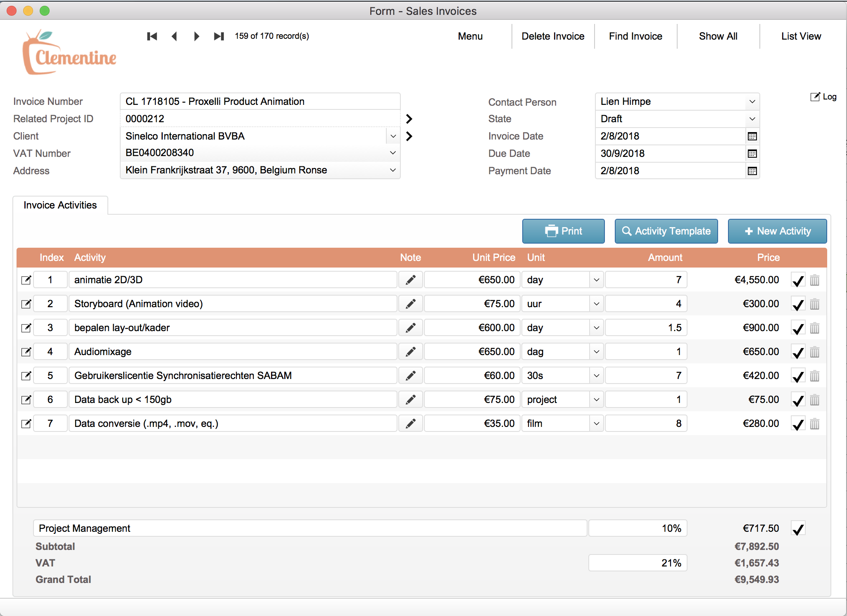Open calendar picker for Payment Date
The width and height of the screenshot is (847, 616).
pos(752,171)
